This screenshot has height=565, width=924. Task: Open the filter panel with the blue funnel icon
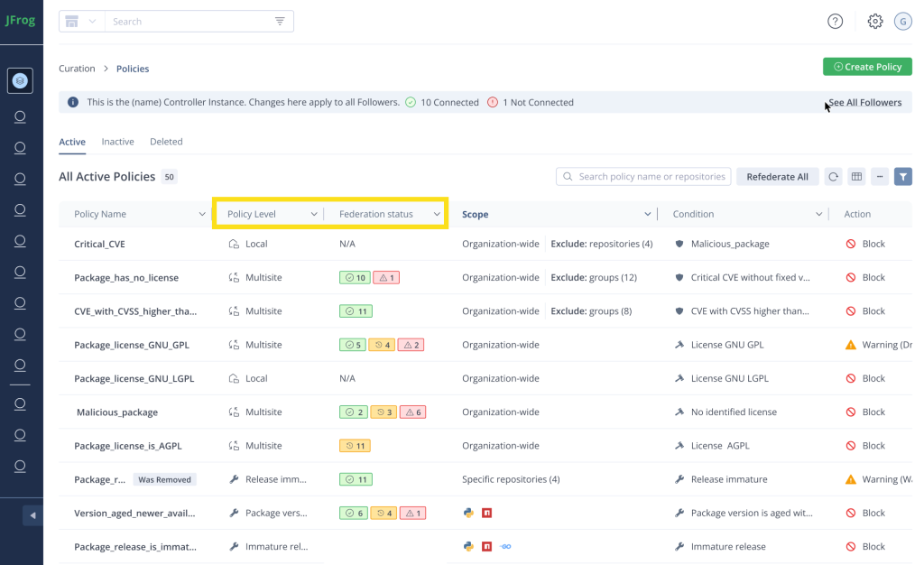coord(902,177)
